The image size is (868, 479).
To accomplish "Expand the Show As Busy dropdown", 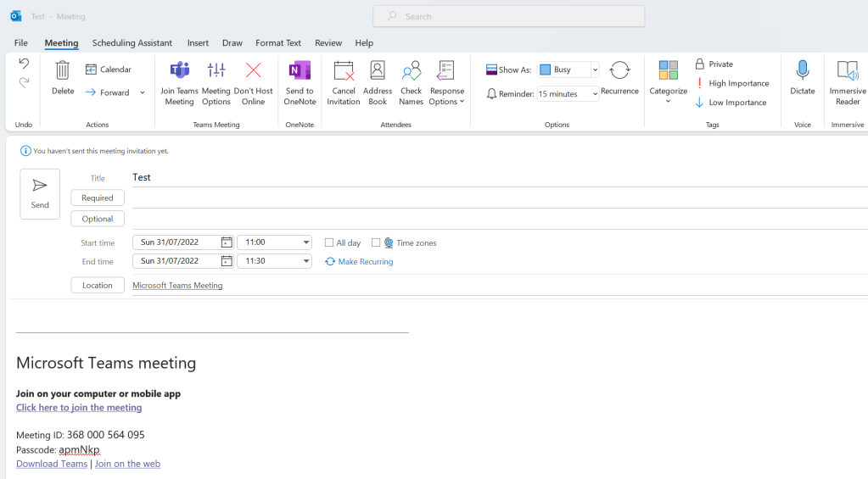I will pos(595,70).
